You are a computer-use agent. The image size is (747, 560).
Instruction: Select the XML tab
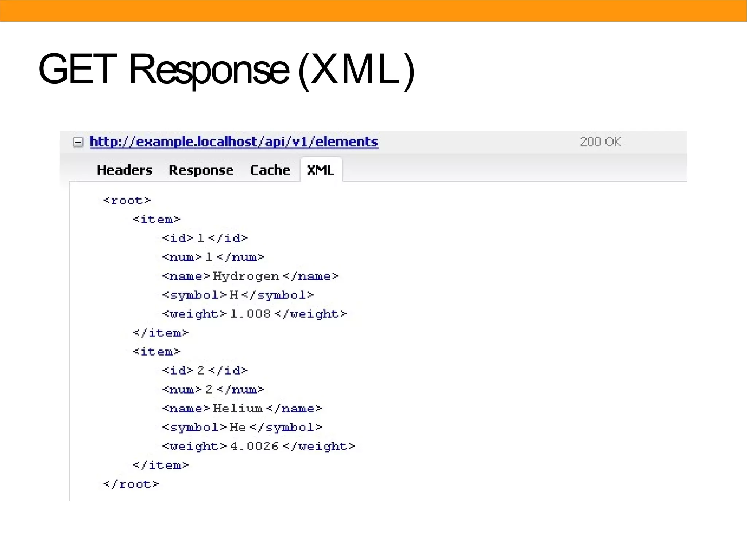[321, 170]
